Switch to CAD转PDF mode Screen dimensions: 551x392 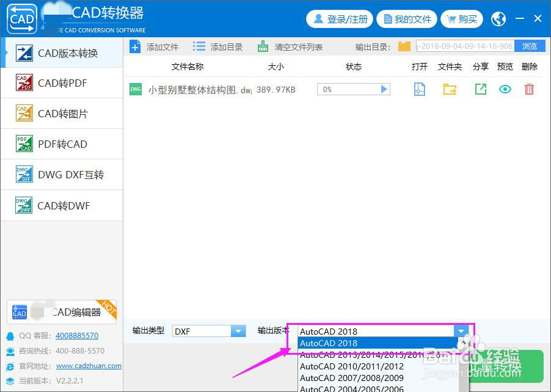pyautogui.click(x=62, y=83)
